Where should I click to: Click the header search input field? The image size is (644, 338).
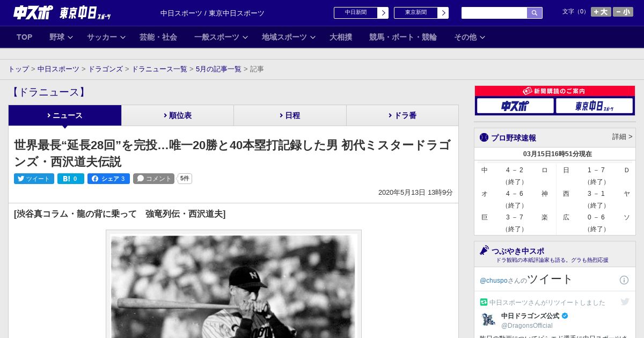494,13
